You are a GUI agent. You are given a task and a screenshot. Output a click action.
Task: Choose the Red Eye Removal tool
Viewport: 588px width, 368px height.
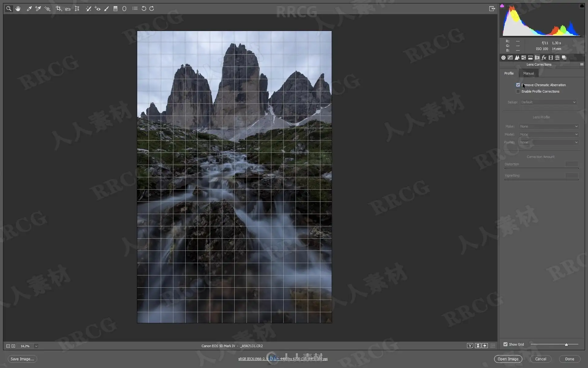(97, 9)
